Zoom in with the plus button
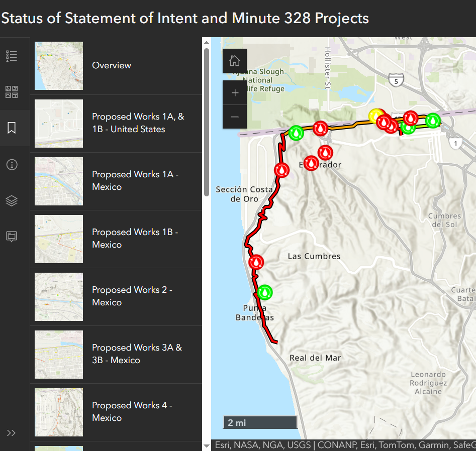 click(x=234, y=93)
